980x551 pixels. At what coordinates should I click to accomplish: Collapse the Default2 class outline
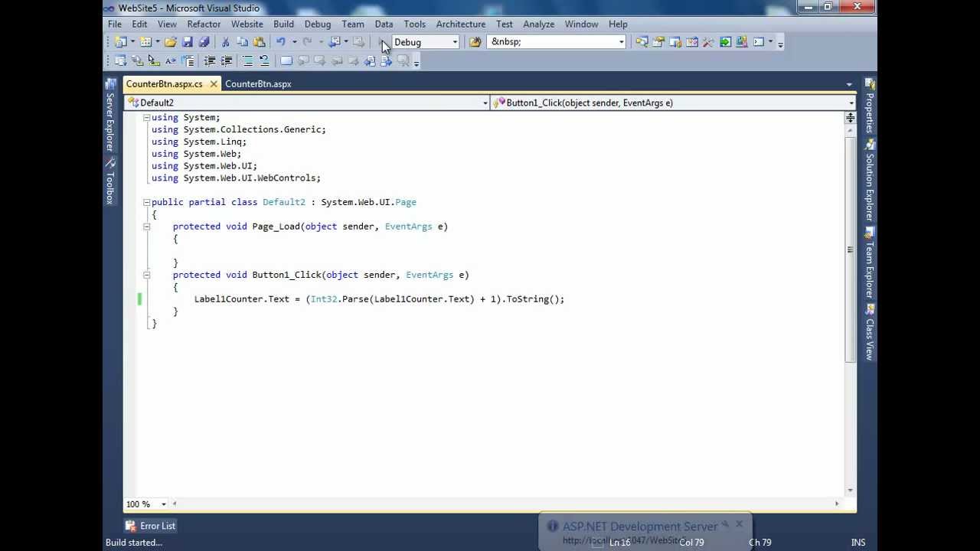[x=146, y=203]
